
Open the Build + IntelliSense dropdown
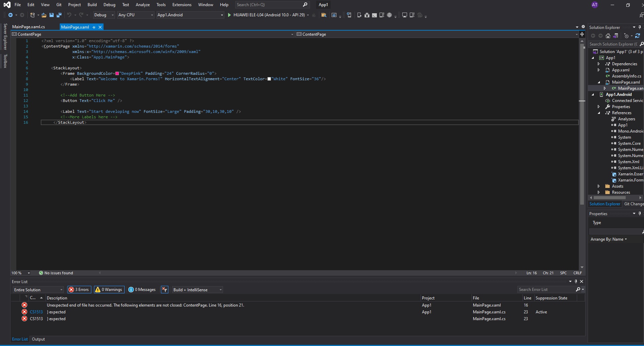pyautogui.click(x=220, y=290)
